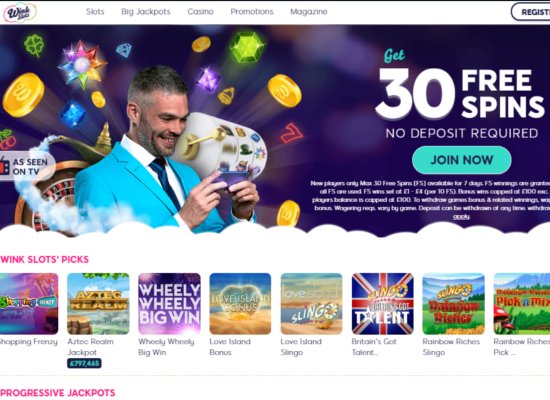This screenshot has width=550, height=400.
Task: Open the Shopping Frenzy game tile
Action: [29, 304]
